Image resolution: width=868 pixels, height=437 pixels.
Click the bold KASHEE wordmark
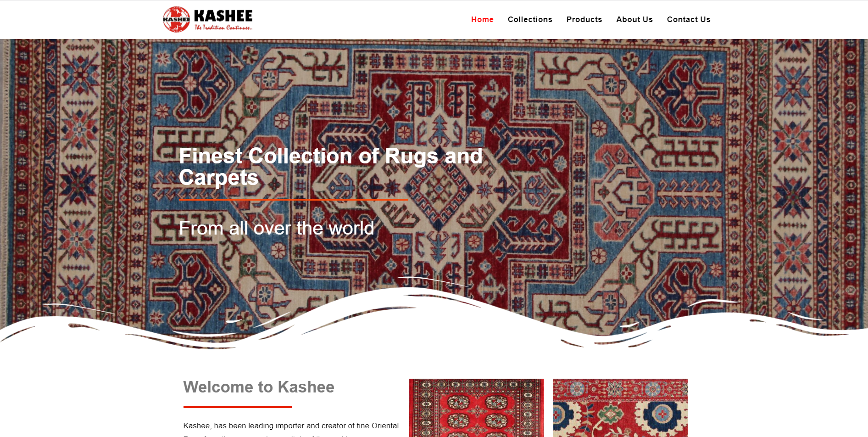(223, 16)
